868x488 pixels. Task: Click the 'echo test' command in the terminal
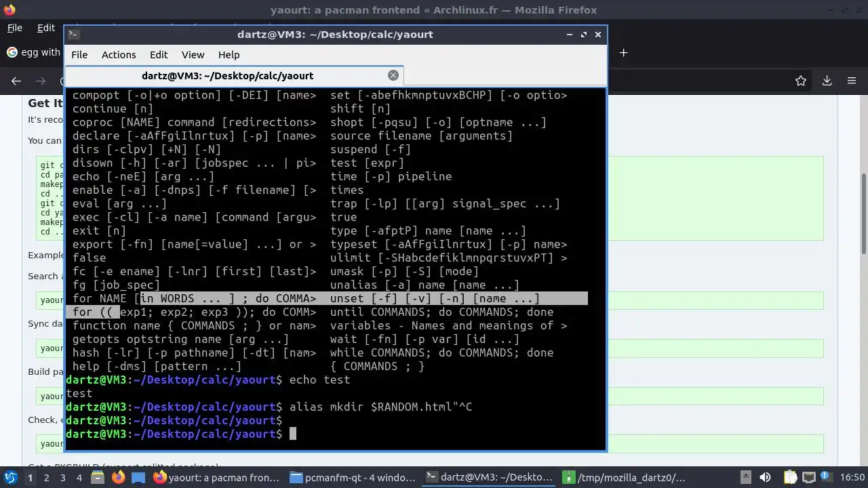click(319, 380)
